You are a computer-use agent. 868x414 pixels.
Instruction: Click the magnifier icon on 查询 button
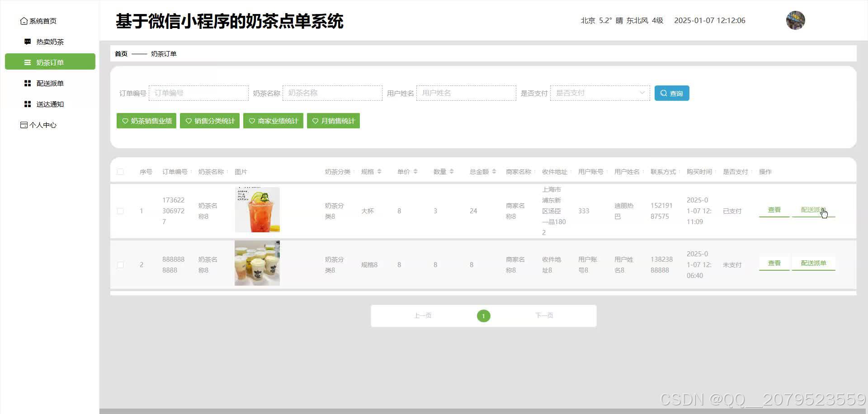click(x=664, y=93)
